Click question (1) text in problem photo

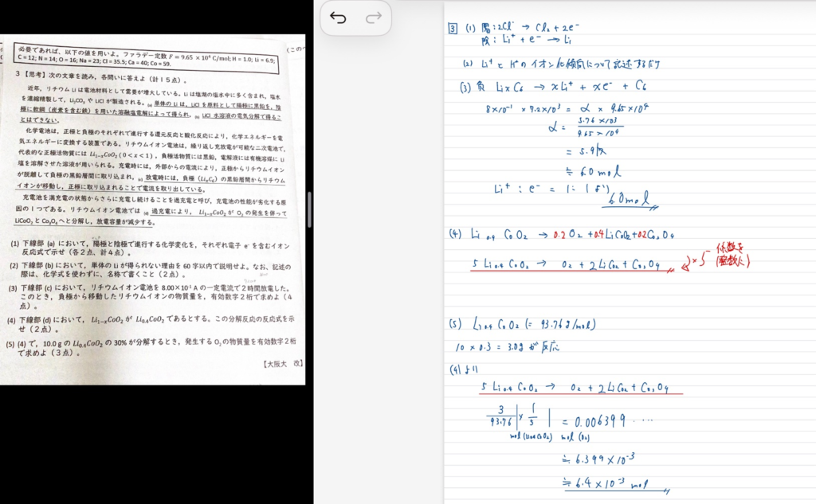(151, 248)
